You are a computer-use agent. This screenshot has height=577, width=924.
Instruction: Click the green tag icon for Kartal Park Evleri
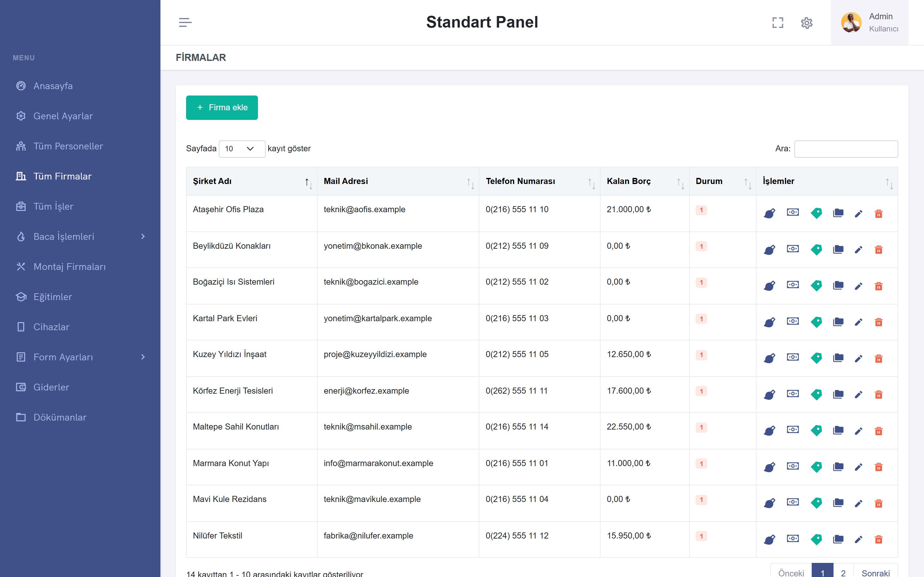click(x=816, y=322)
